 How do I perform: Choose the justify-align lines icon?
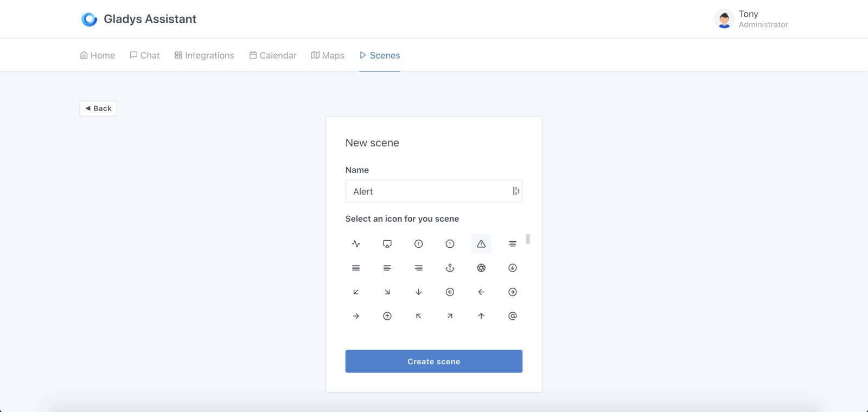click(x=356, y=268)
